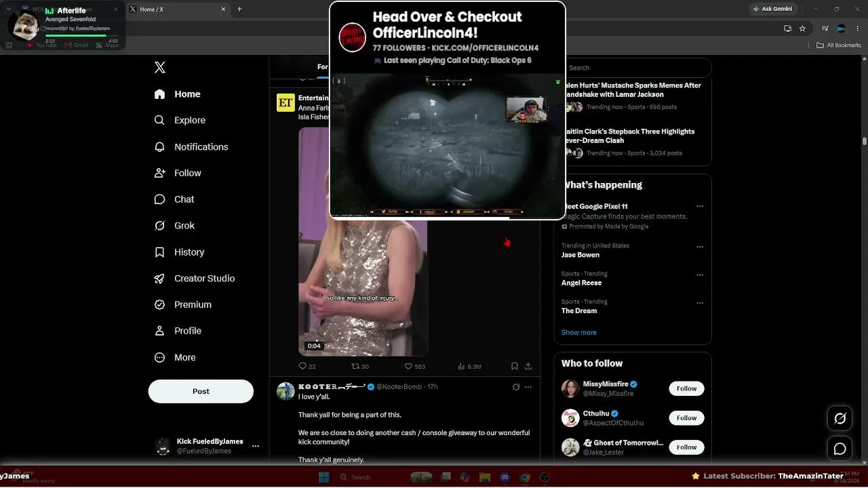
Task: Click the X search field
Action: (x=637, y=68)
